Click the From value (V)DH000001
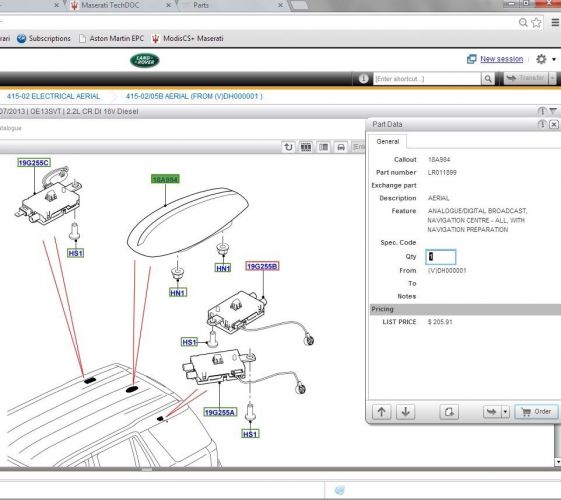Image resolution: width=561 pixels, height=500 pixels. point(447,271)
